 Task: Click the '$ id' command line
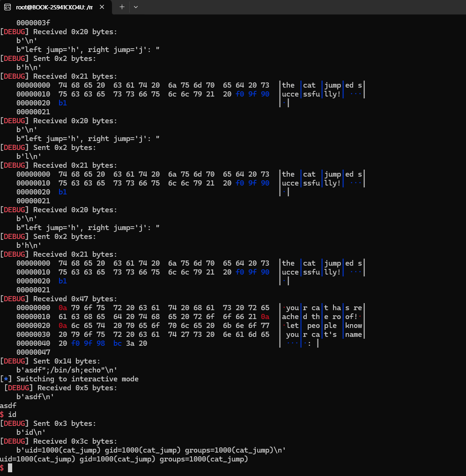pyautogui.click(x=8, y=414)
